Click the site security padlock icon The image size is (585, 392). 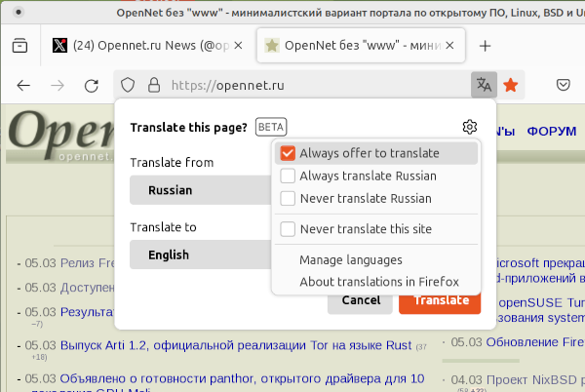pyautogui.click(x=152, y=85)
